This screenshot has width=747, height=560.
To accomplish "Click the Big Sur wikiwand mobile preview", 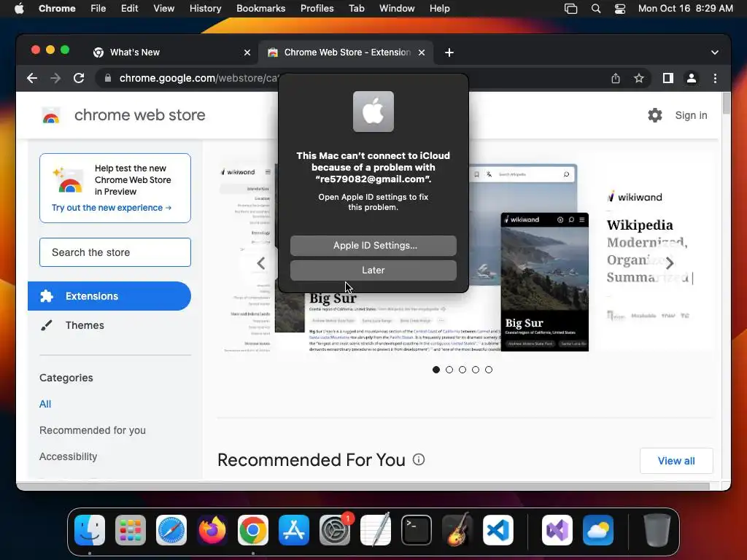I will pyautogui.click(x=544, y=282).
